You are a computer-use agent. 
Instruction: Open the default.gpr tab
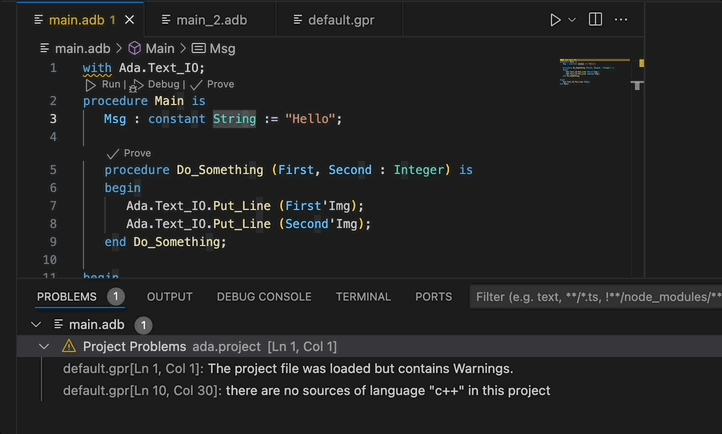point(340,20)
